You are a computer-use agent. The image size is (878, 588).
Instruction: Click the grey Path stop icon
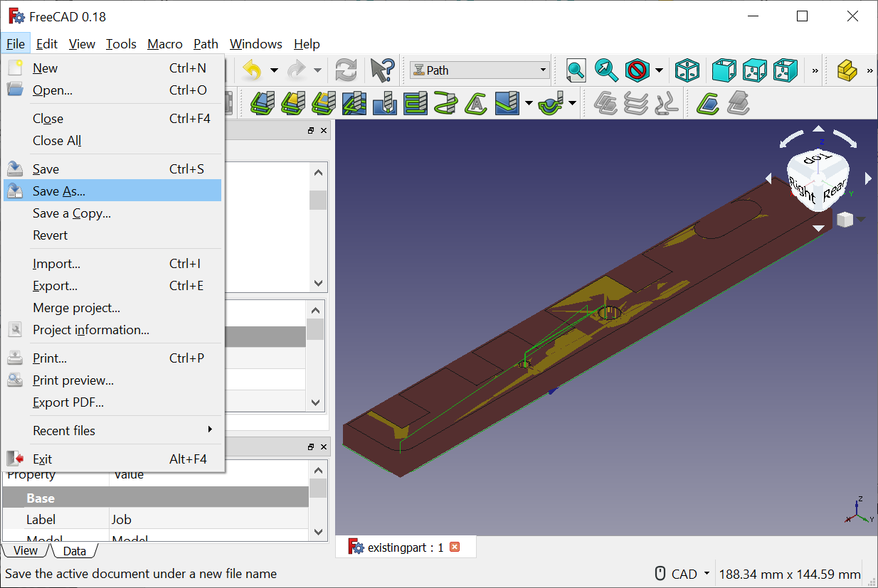(739, 103)
